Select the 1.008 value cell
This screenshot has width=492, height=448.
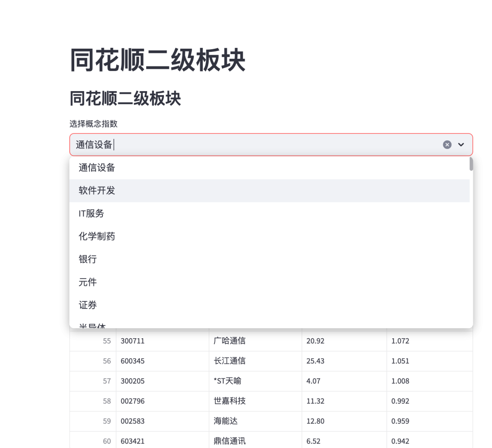(430, 381)
